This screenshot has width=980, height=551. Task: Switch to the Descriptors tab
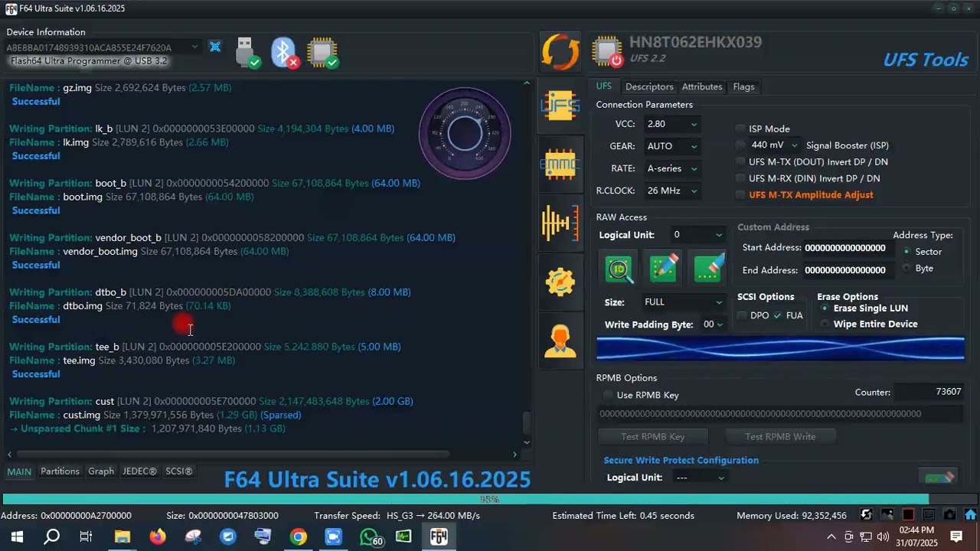(649, 86)
